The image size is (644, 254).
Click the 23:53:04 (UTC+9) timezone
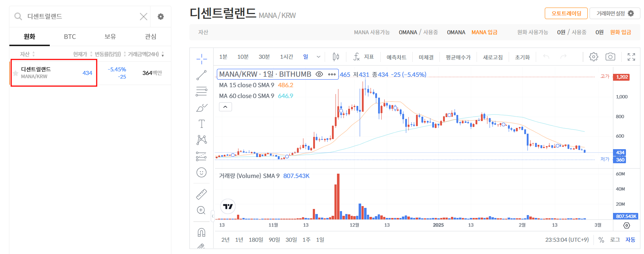coord(567,240)
